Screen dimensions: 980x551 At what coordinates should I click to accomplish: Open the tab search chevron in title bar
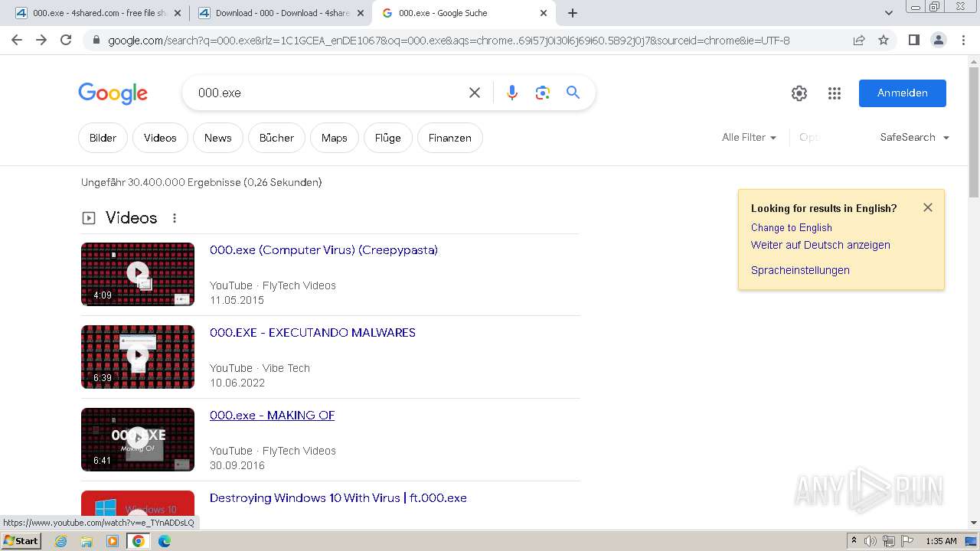point(889,13)
